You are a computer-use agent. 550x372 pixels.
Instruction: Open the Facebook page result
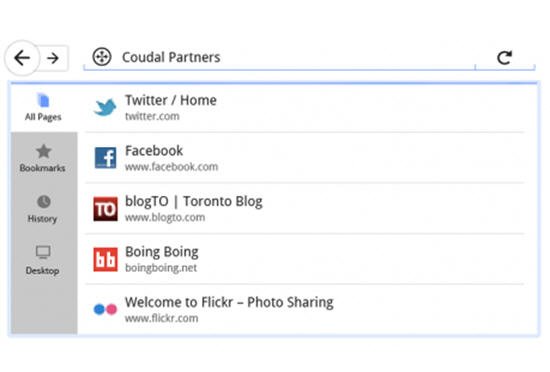(x=304, y=158)
